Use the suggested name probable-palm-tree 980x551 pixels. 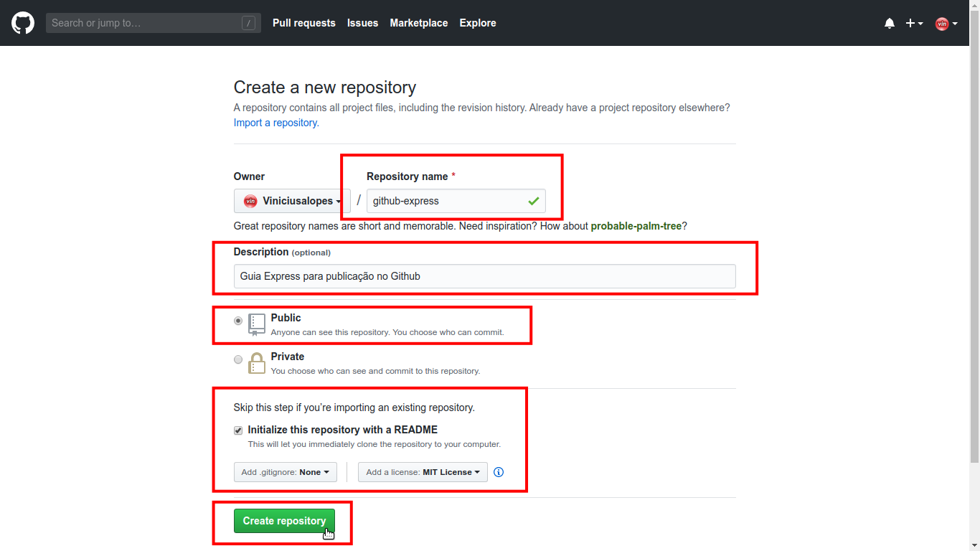(x=636, y=226)
